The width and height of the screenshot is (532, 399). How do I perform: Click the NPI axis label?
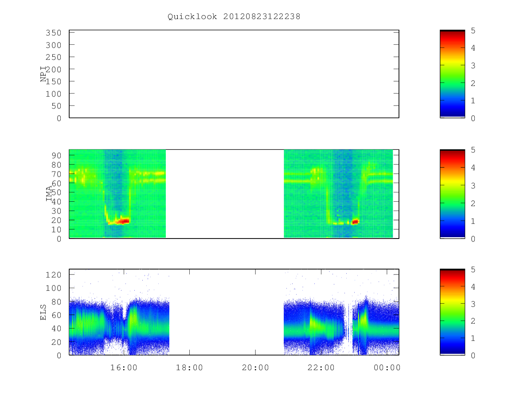click(x=43, y=74)
